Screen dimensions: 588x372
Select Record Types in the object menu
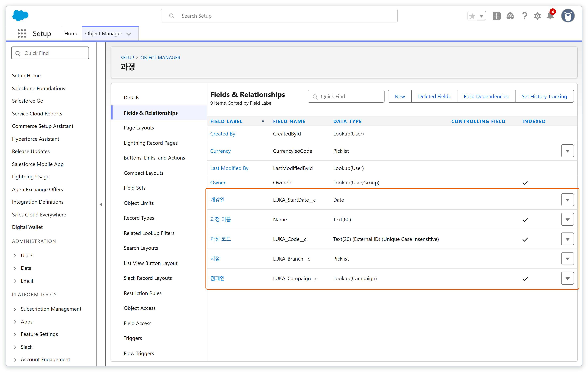click(x=139, y=218)
